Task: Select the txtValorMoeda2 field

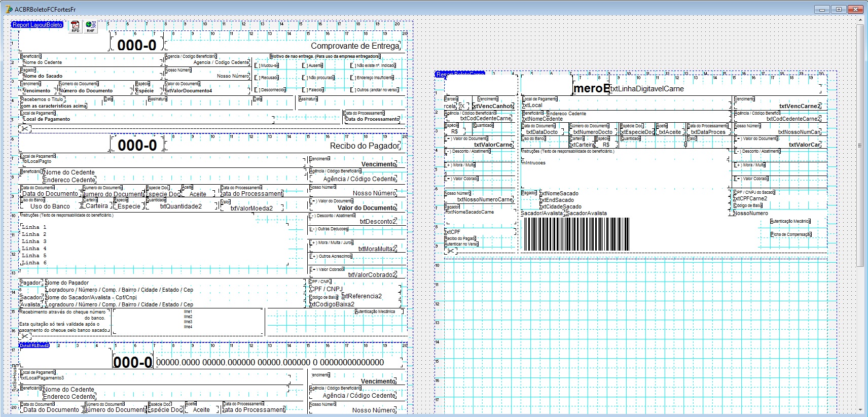Action: [251, 208]
